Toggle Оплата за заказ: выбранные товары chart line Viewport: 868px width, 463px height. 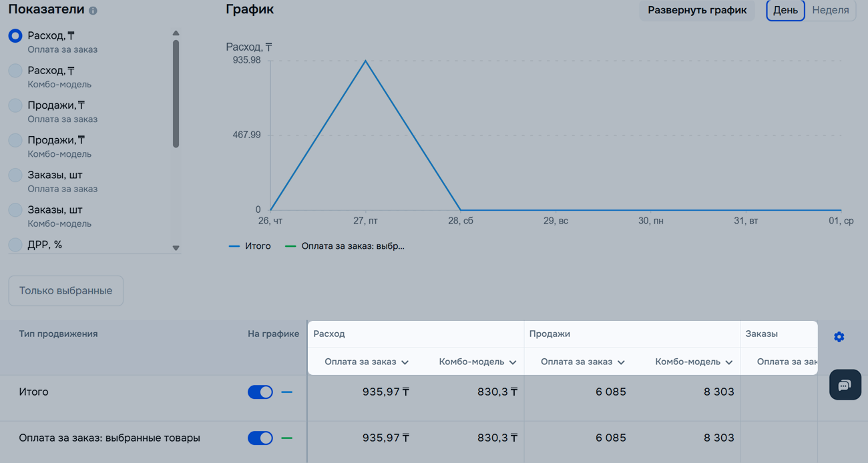tap(260, 438)
